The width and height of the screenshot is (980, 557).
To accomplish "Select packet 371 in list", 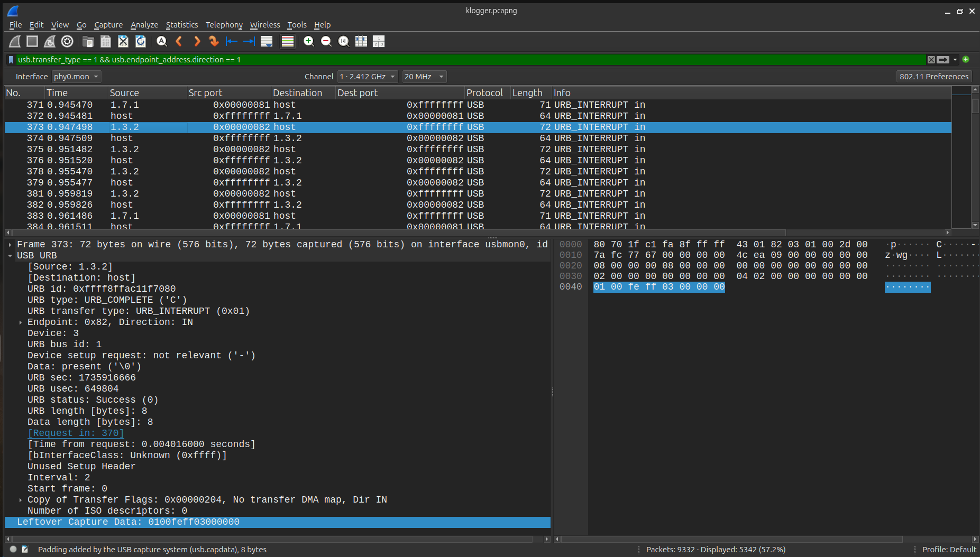I will point(478,105).
